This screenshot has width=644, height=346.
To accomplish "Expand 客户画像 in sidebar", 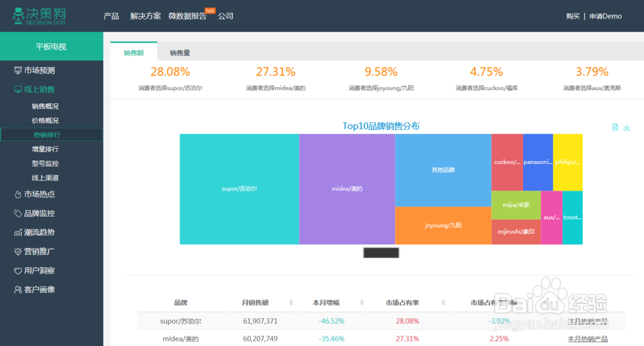I will pos(39,290).
